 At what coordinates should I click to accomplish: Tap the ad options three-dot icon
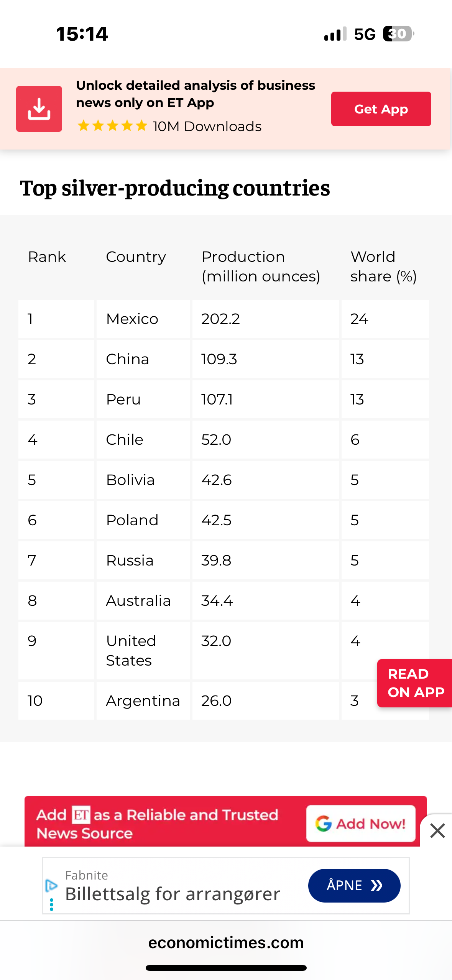(51, 904)
